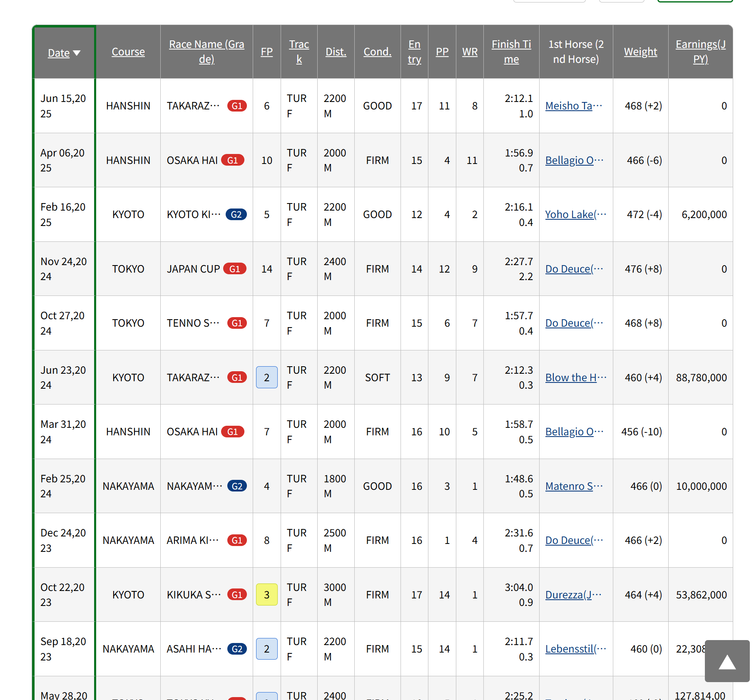The width and height of the screenshot is (754, 700).
Task: Open Matenro S… horse link
Action: (574, 486)
